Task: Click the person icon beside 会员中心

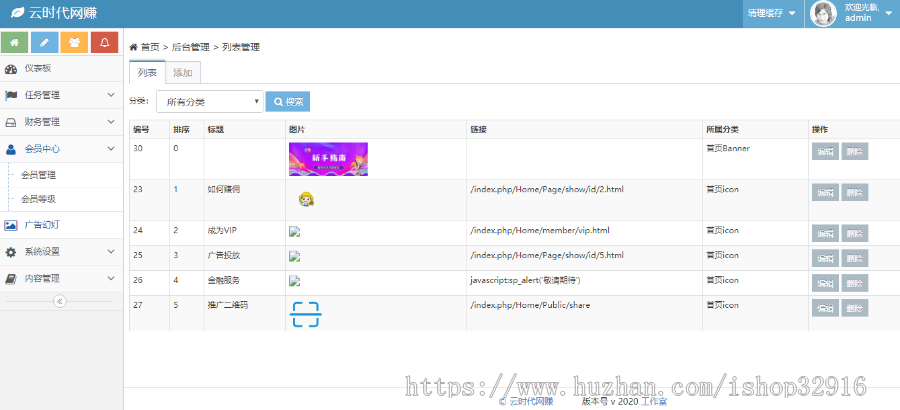Action: click(x=11, y=149)
